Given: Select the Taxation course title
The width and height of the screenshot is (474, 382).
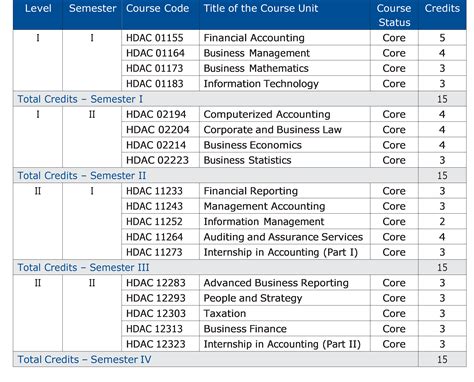Looking at the screenshot, I should click(x=225, y=314).
